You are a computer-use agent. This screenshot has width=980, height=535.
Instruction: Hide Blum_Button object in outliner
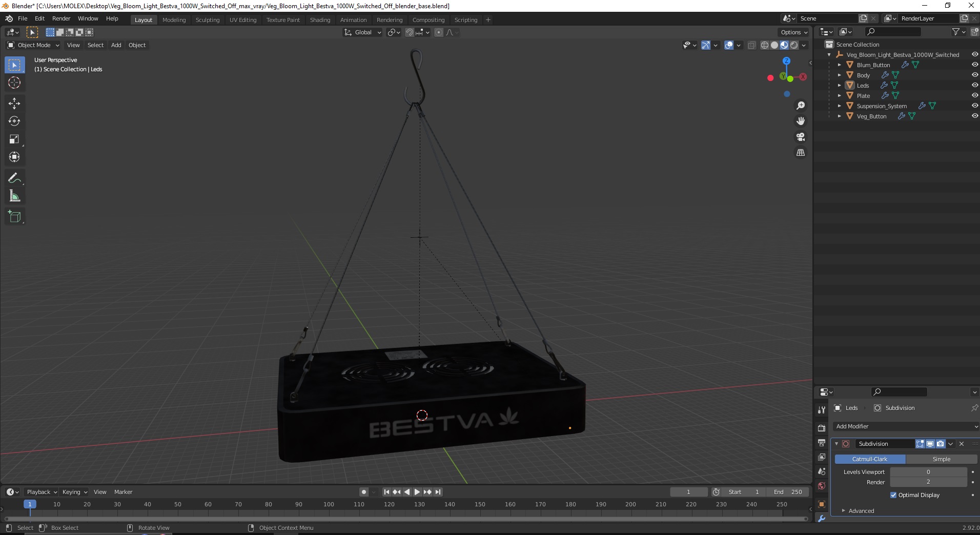tap(975, 65)
